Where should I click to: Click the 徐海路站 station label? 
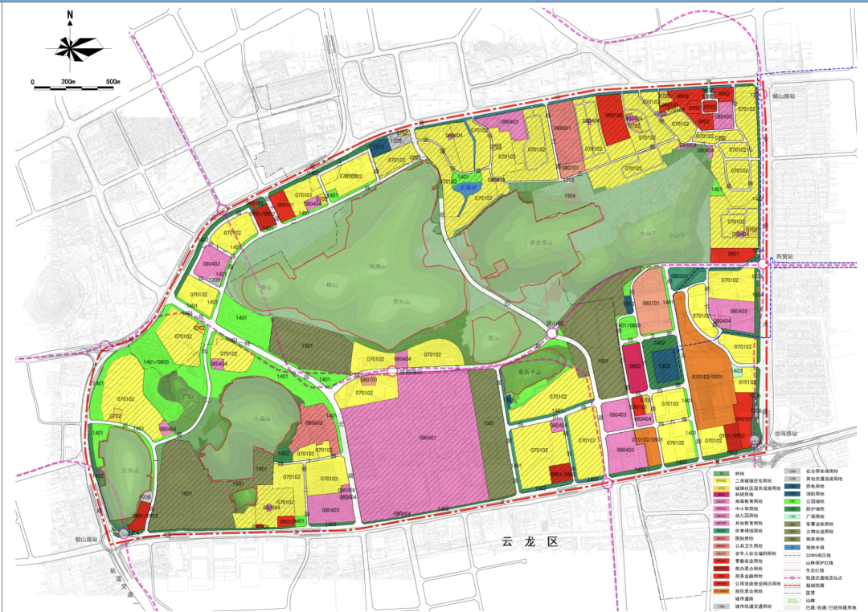pos(785,434)
